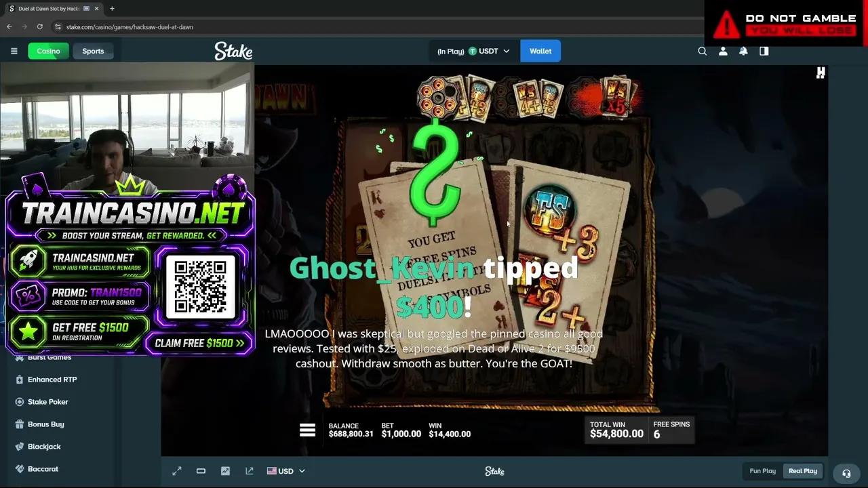The width and height of the screenshot is (868, 488).
Task: Click the revolver cylinder symbol atop reels
Action: click(x=437, y=98)
